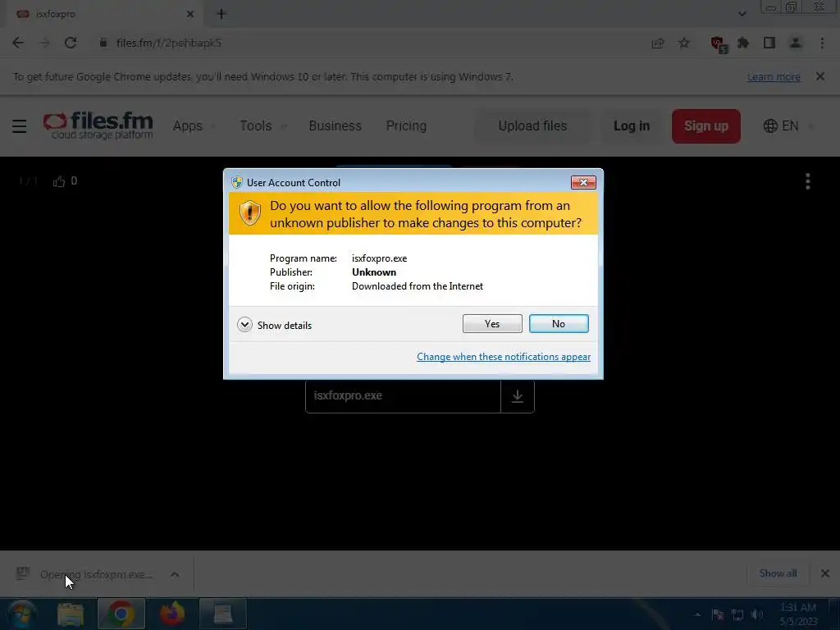Open the volume speaker tray icon
This screenshot has width=840, height=630.
click(756, 615)
